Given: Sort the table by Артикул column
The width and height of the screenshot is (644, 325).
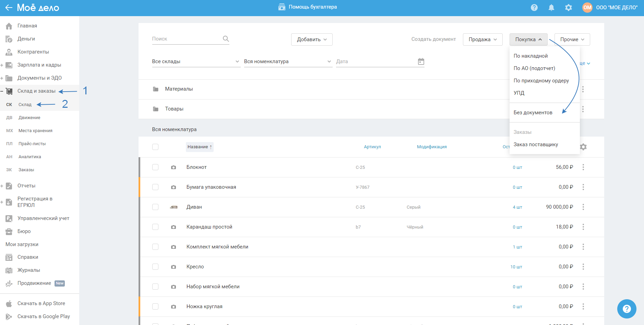Looking at the screenshot, I should coord(372,147).
